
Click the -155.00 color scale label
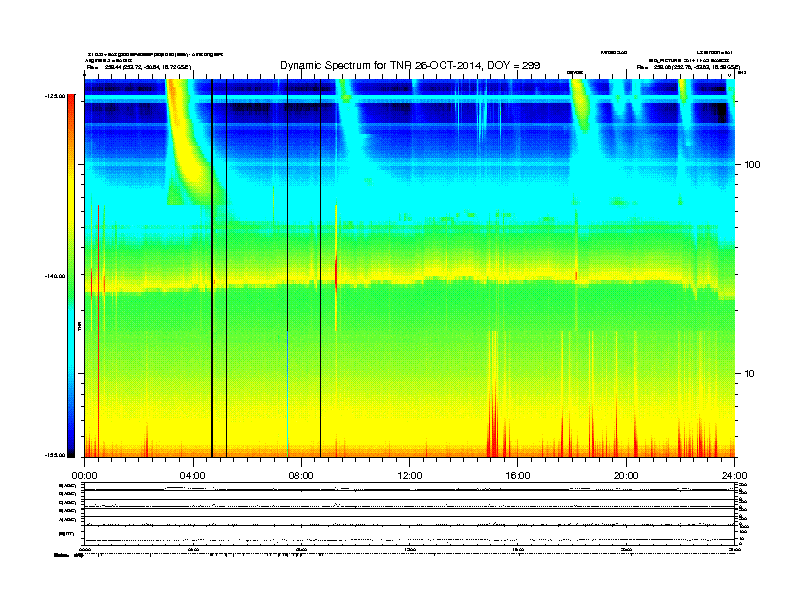tap(56, 455)
